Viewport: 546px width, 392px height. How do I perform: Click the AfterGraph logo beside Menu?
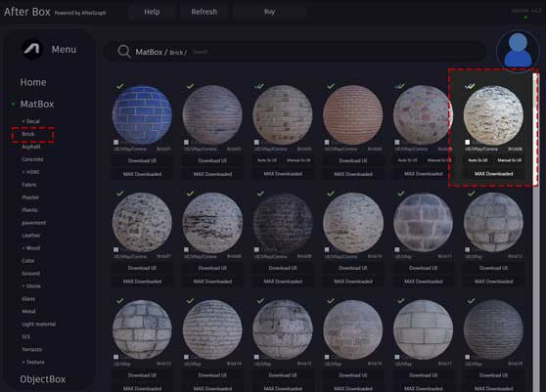tap(32, 49)
